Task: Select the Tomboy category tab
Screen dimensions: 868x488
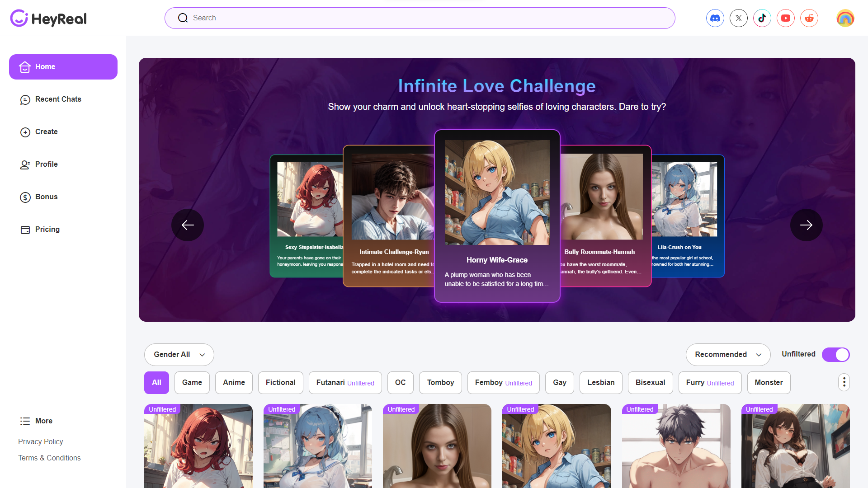Action: tap(441, 383)
